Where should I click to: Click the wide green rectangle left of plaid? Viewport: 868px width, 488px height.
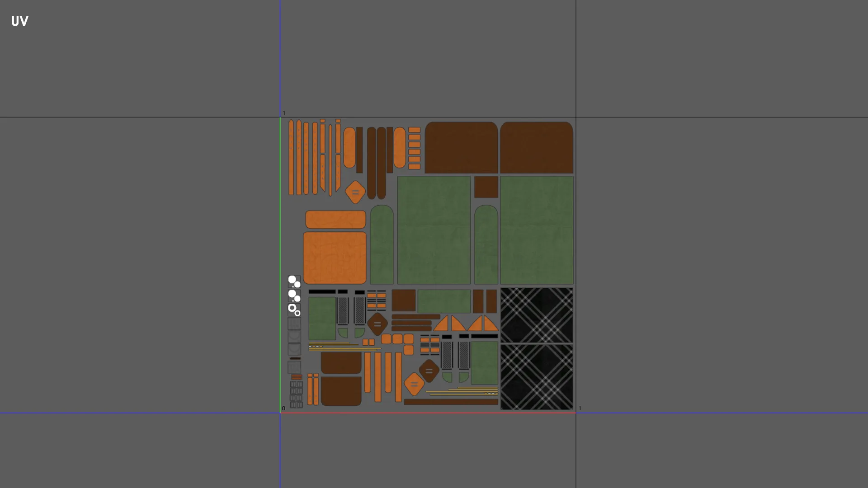pyautogui.click(x=444, y=301)
